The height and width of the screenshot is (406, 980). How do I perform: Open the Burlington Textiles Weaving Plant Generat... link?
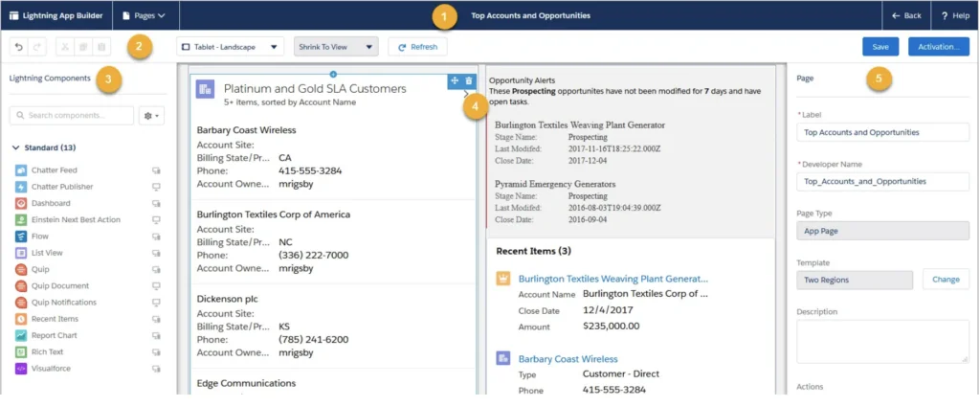(x=613, y=279)
